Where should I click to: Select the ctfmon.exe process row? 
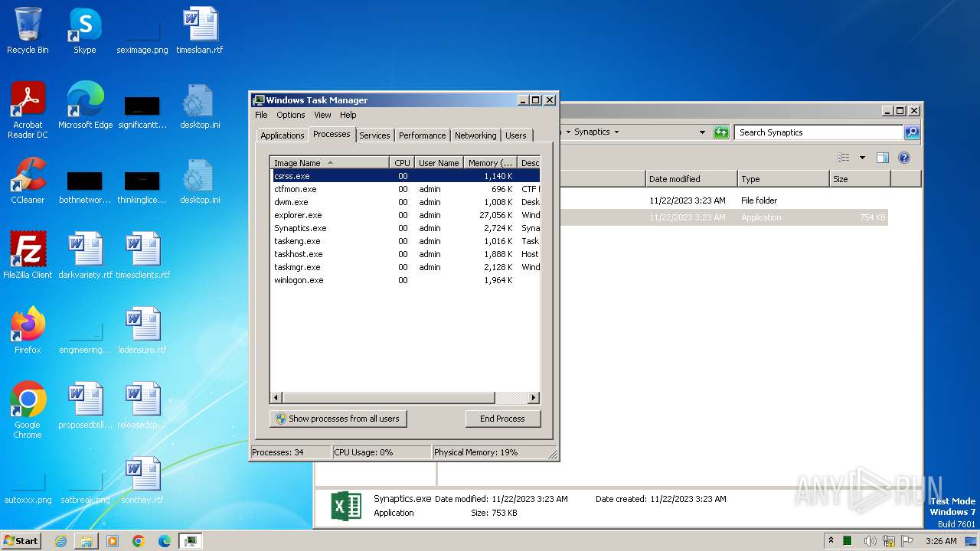coord(405,189)
